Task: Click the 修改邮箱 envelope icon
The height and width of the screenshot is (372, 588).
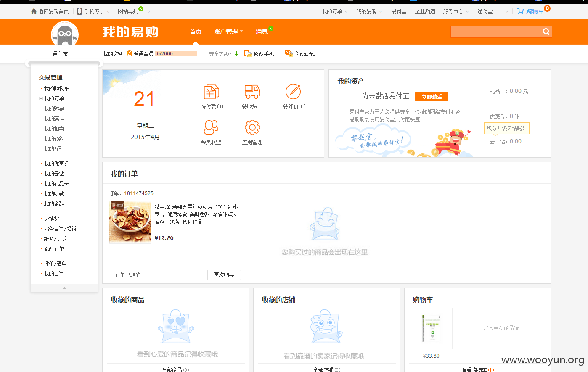Action: 289,53
